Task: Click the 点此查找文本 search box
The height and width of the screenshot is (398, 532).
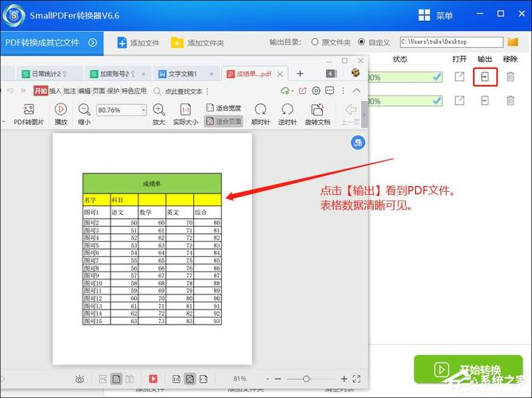Action: [179, 91]
